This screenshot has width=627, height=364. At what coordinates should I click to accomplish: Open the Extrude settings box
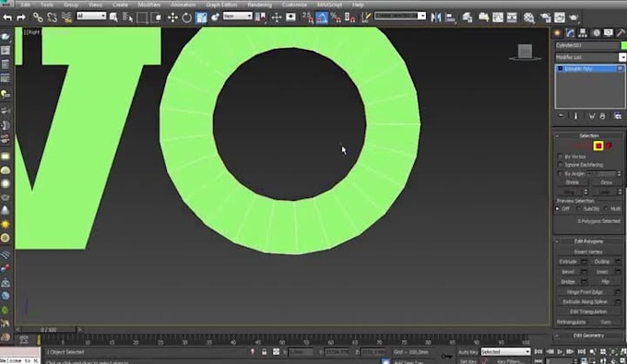click(x=584, y=262)
